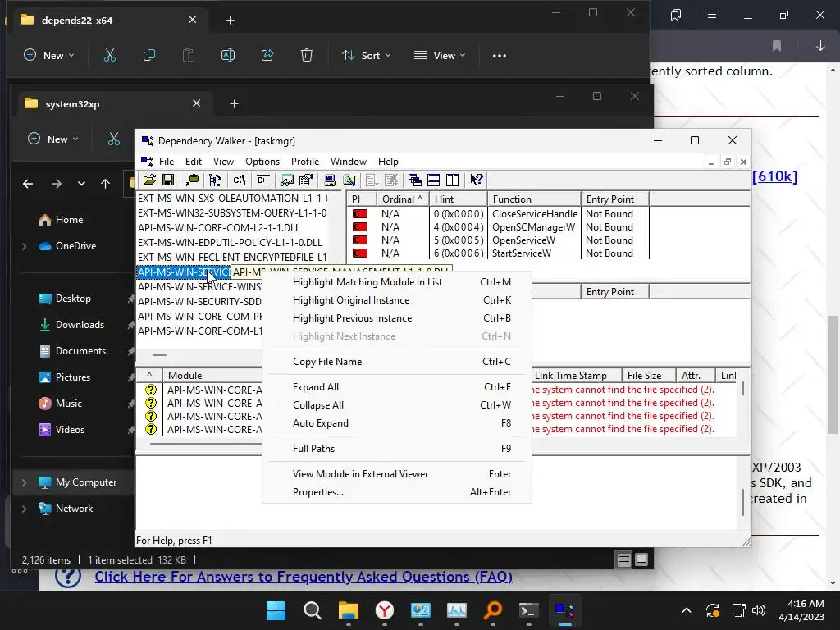This screenshot has width=840, height=630.
Task: Open browser downloads arrow icon
Action: click(820, 47)
